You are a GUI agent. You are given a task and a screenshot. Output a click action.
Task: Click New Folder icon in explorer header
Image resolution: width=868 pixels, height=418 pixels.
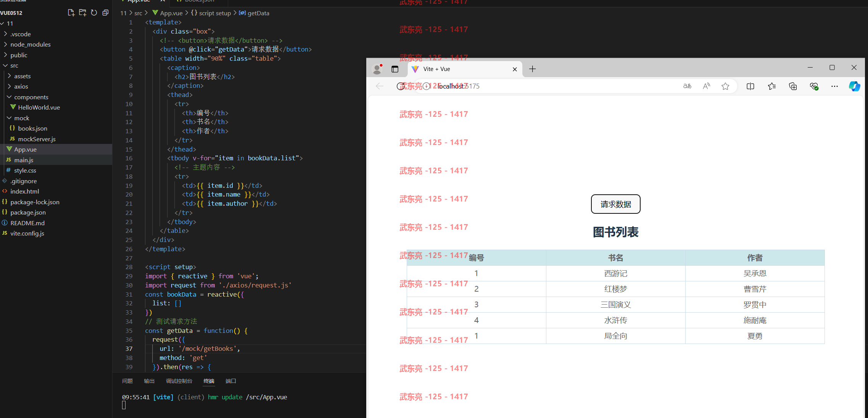click(x=82, y=13)
